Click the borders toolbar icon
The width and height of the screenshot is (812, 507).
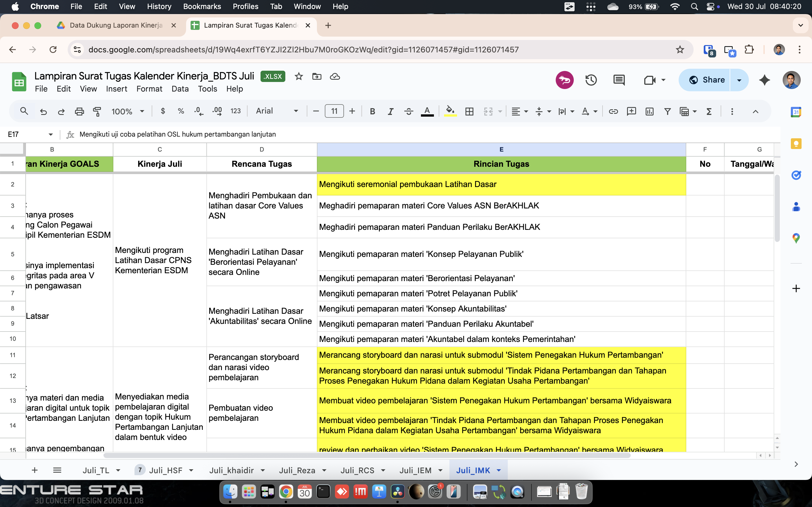(469, 111)
